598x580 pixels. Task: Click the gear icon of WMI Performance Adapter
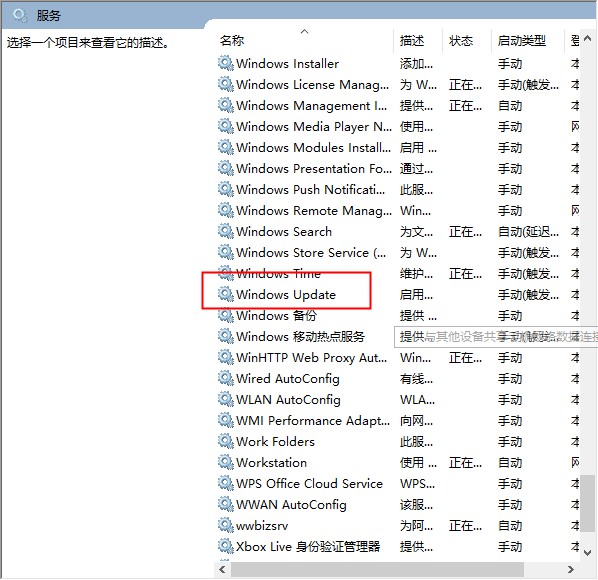tap(225, 420)
